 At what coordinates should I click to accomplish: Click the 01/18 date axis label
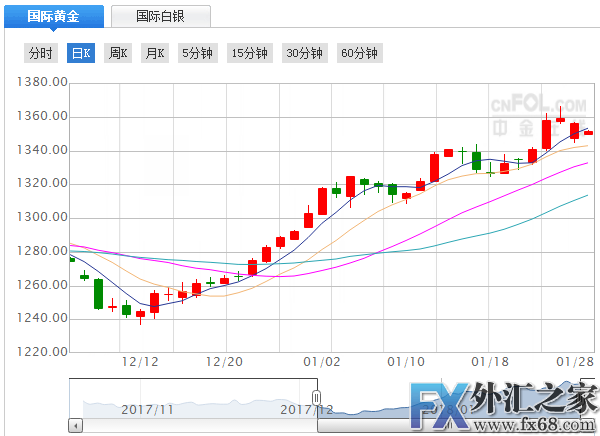point(490,362)
